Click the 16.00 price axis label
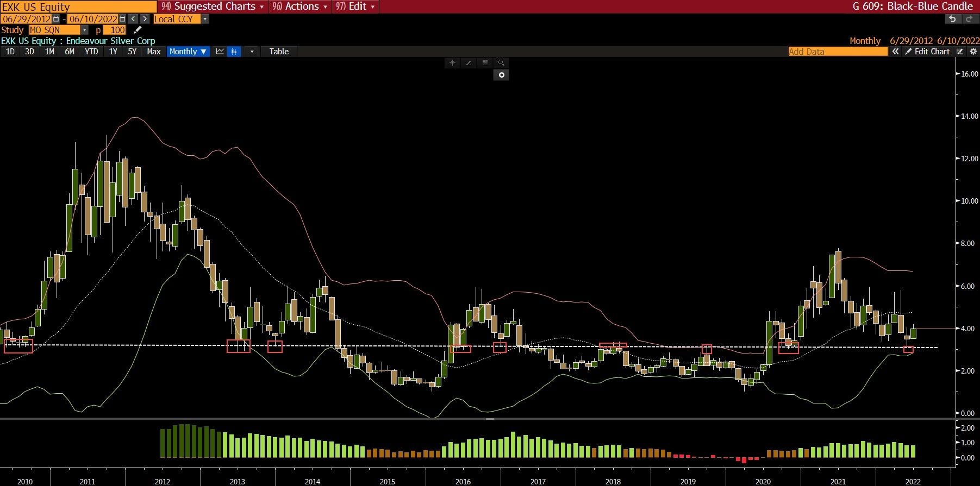The image size is (980, 486). [x=970, y=74]
